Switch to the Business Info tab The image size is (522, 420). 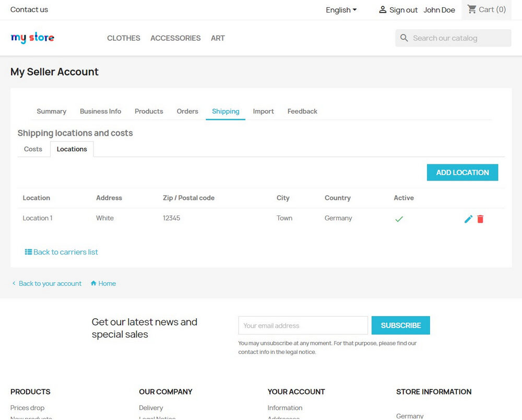pos(101,111)
